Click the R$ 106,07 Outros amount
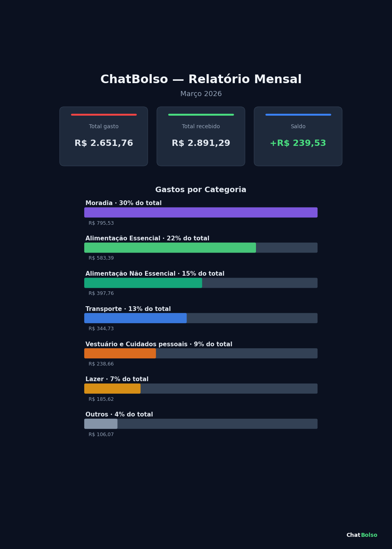392x549 pixels. coord(101,434)
